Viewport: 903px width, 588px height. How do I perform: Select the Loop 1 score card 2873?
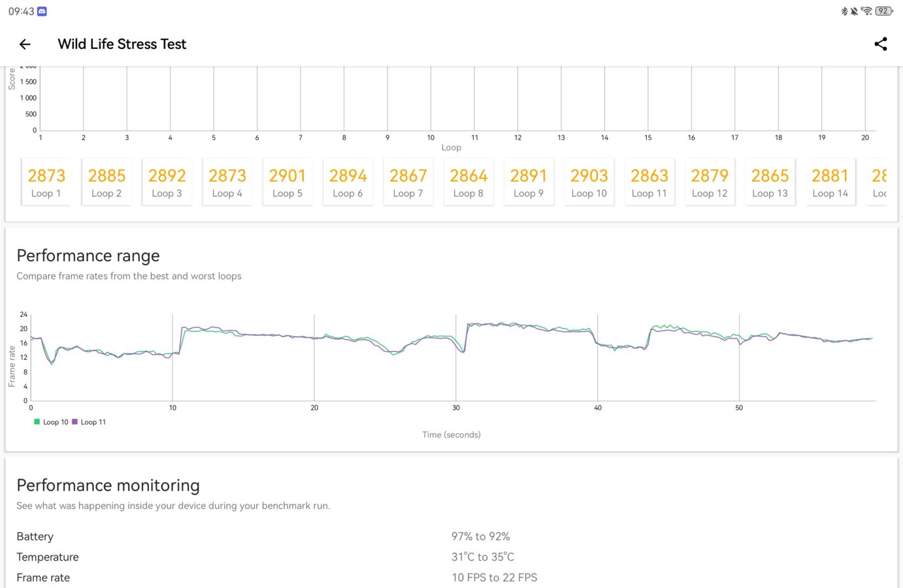click(46, 182)
